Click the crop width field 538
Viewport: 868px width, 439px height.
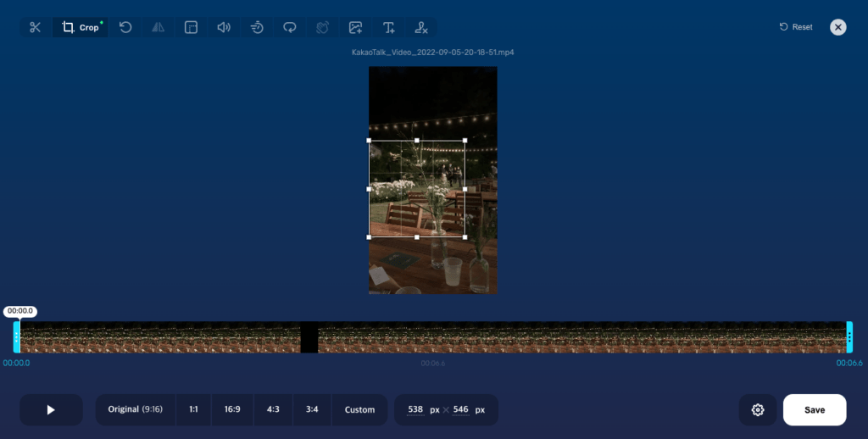pos(415,409)
